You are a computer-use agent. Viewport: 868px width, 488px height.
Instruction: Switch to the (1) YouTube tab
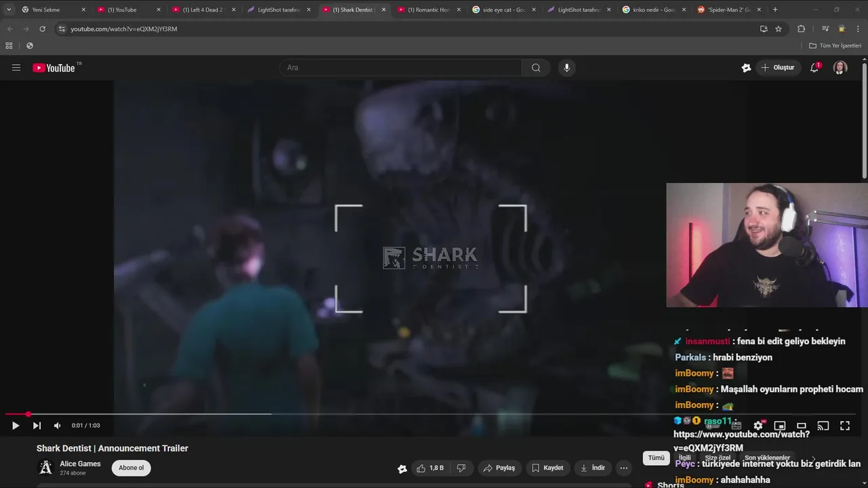point(128,9)
